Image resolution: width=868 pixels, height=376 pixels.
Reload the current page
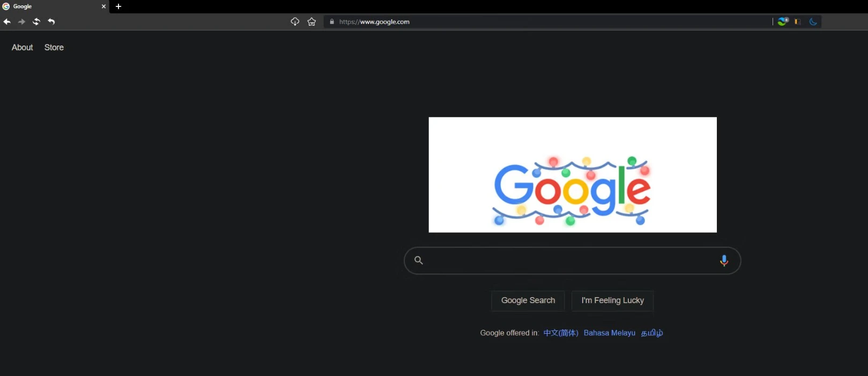coord(36,21)
